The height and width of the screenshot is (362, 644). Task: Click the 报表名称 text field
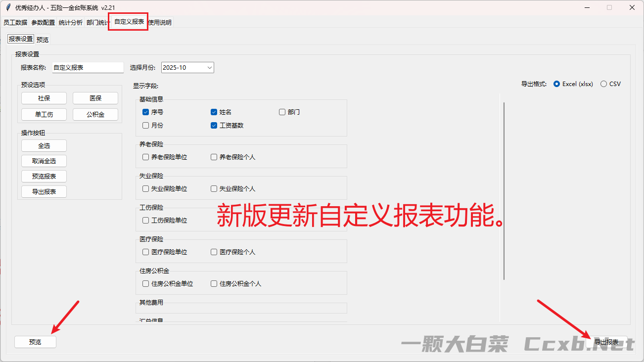88,68
